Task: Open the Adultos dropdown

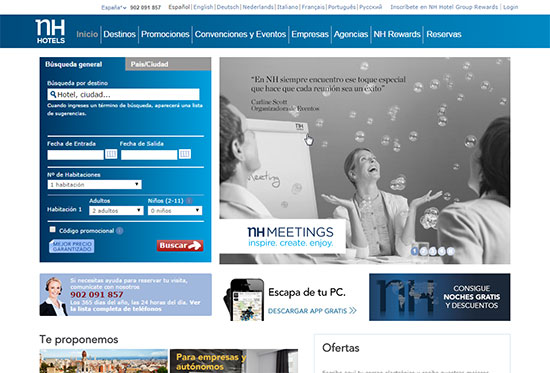Action: pos(116,211)
